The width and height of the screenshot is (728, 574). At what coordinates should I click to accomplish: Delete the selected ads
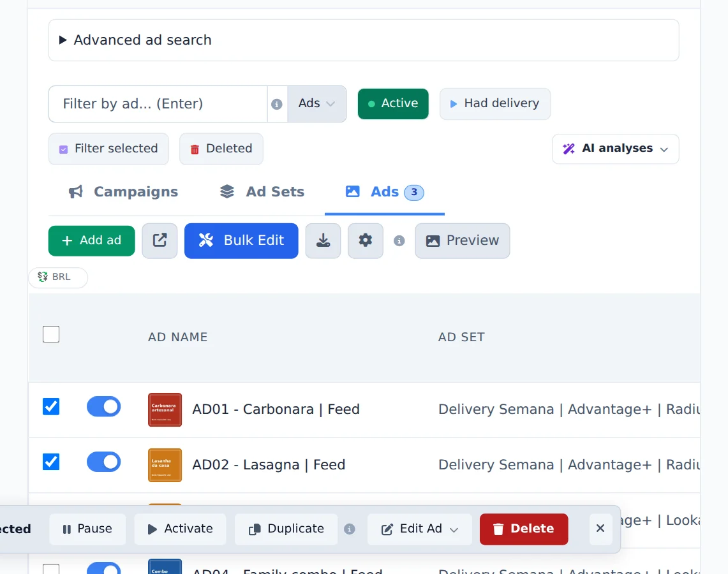click(524, 529)
